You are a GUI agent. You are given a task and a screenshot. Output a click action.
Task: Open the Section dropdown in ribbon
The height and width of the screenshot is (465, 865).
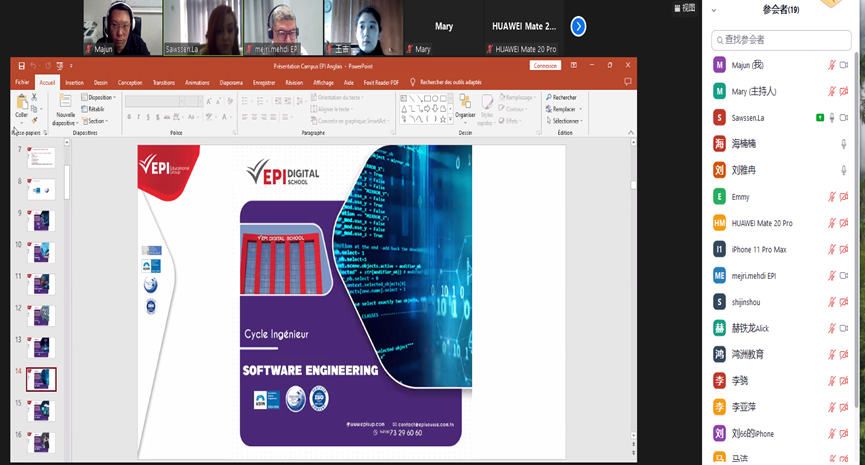[97, 121]
